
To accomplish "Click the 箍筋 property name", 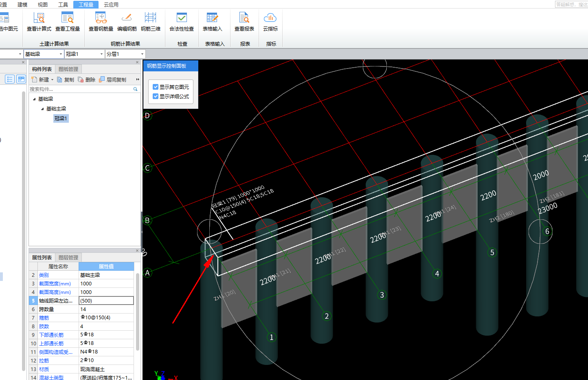I will [x=44, y=318].
